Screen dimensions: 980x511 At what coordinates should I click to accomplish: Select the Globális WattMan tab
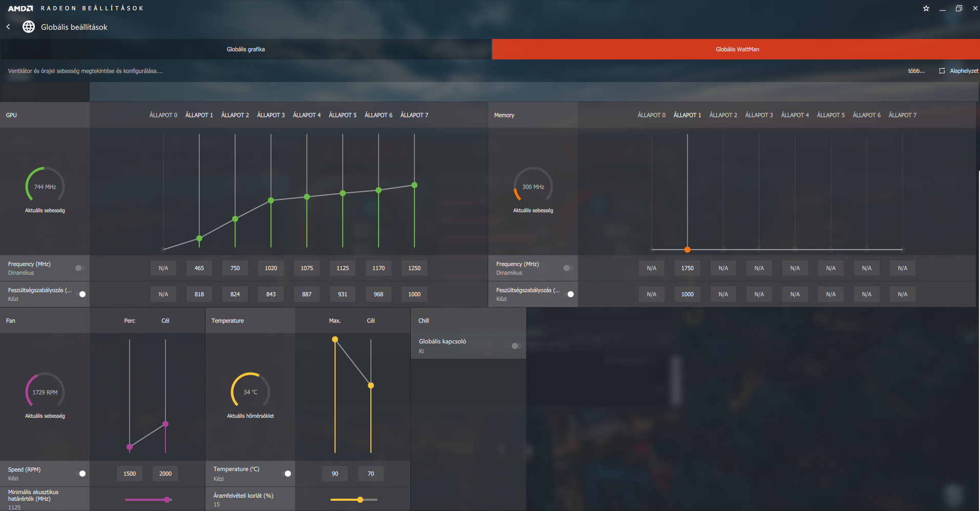[x=736, y=49]
